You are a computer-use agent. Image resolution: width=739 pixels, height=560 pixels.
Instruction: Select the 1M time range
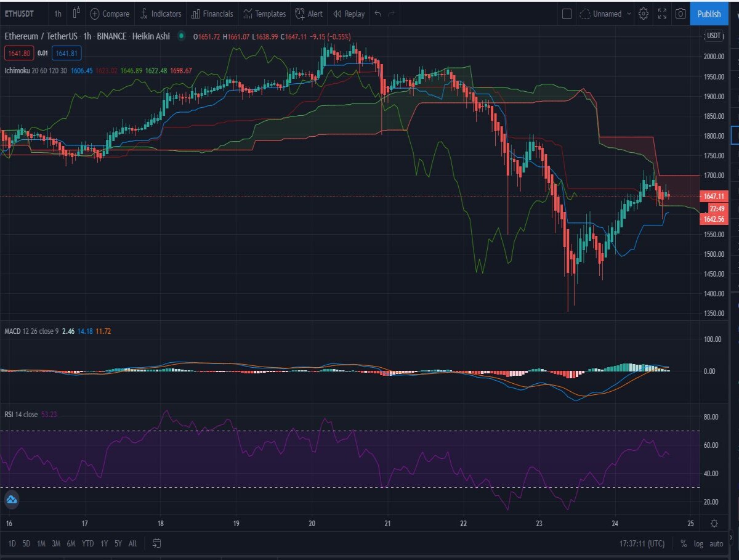point(41,543)
